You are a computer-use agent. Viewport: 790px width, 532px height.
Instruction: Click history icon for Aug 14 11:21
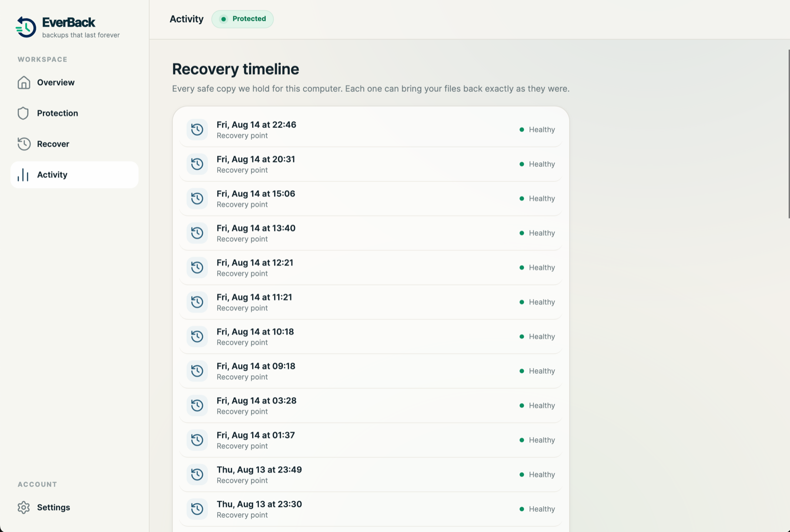(x=197, y=302)
